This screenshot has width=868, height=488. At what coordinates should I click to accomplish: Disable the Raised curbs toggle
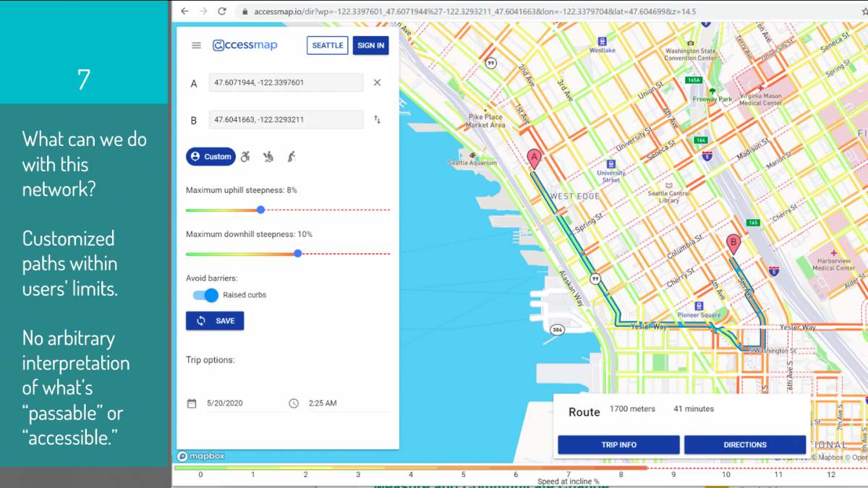click(203, 296)
